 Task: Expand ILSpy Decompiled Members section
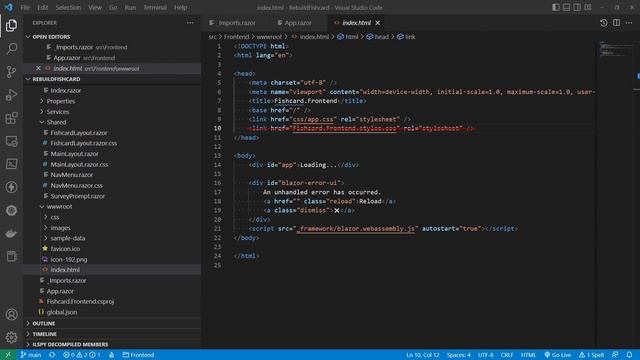pos(70,344)
